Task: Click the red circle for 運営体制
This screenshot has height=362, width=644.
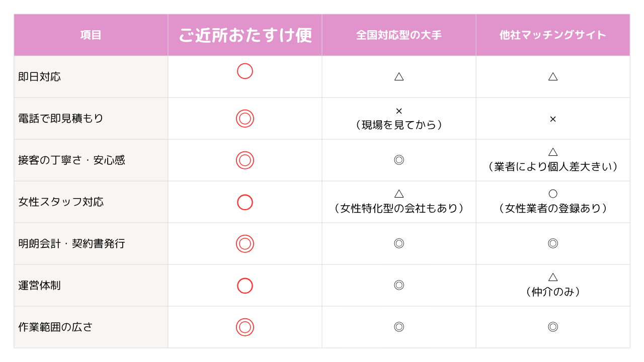Action: click(x=245, y=286)
